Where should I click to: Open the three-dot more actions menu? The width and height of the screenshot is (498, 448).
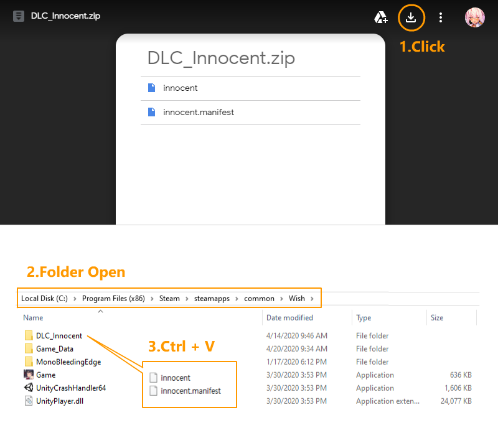[x=441, y=17]
